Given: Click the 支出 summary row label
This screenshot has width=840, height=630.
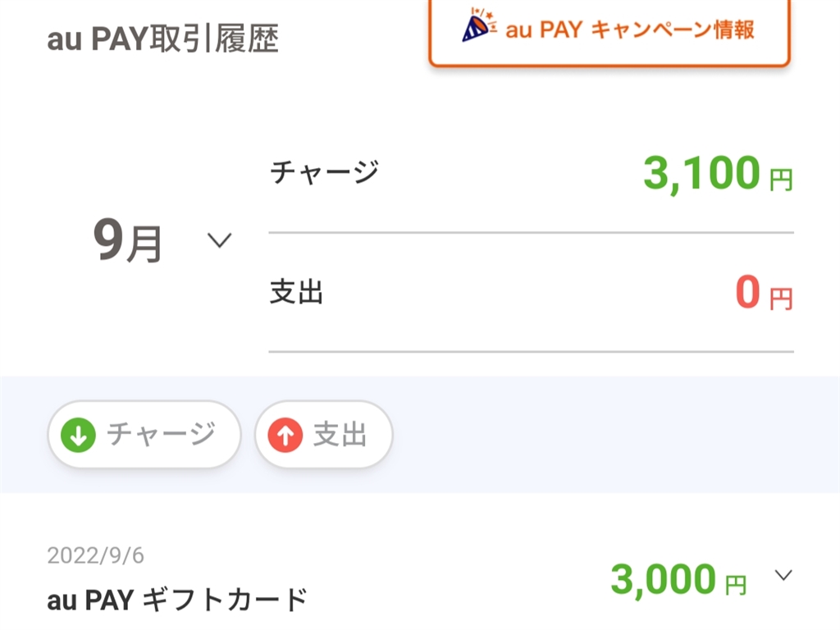Looking at the screenshot, I should [296, 293].
